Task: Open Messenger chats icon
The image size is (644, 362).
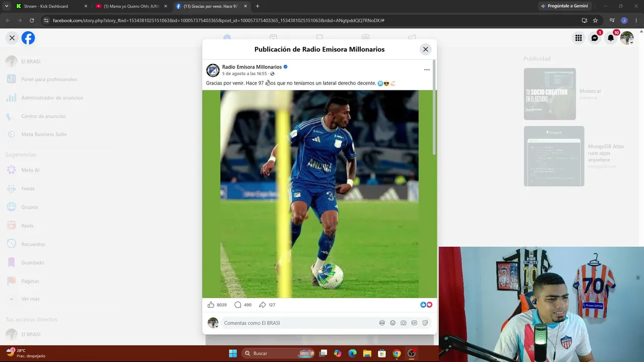Action: 595,38
